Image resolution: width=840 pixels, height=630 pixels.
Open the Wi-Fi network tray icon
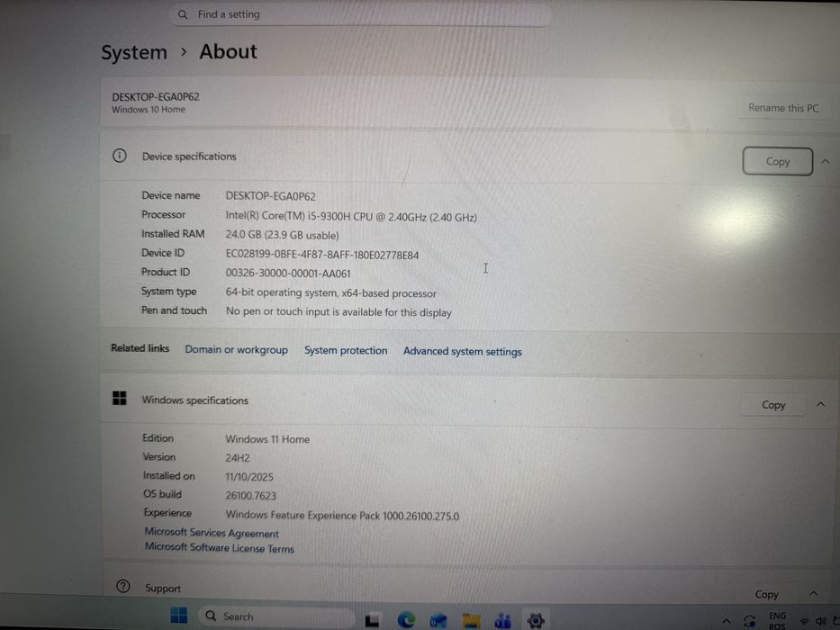(x=804, y=621)
